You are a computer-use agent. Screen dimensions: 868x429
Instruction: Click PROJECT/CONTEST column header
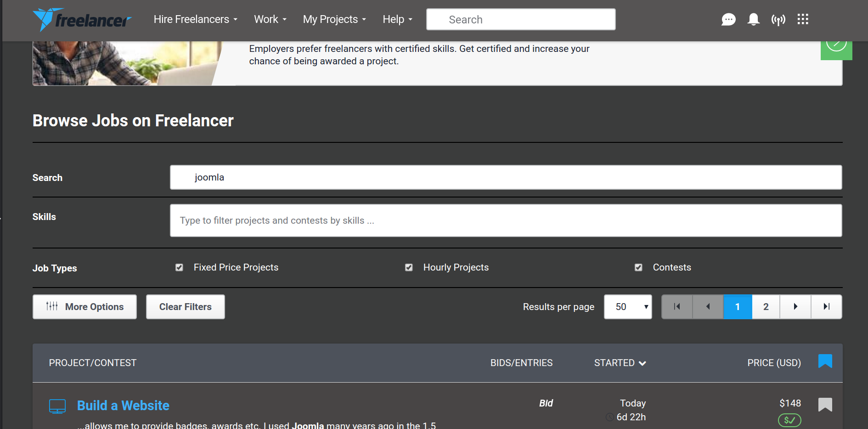tap(93, 363)
